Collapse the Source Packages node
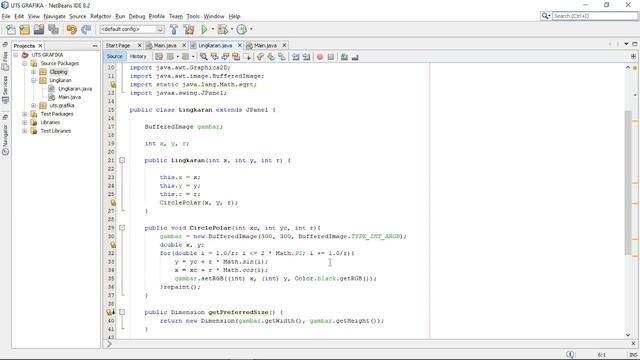The height and width of the screenshot is (360, 640). point(24,63)
